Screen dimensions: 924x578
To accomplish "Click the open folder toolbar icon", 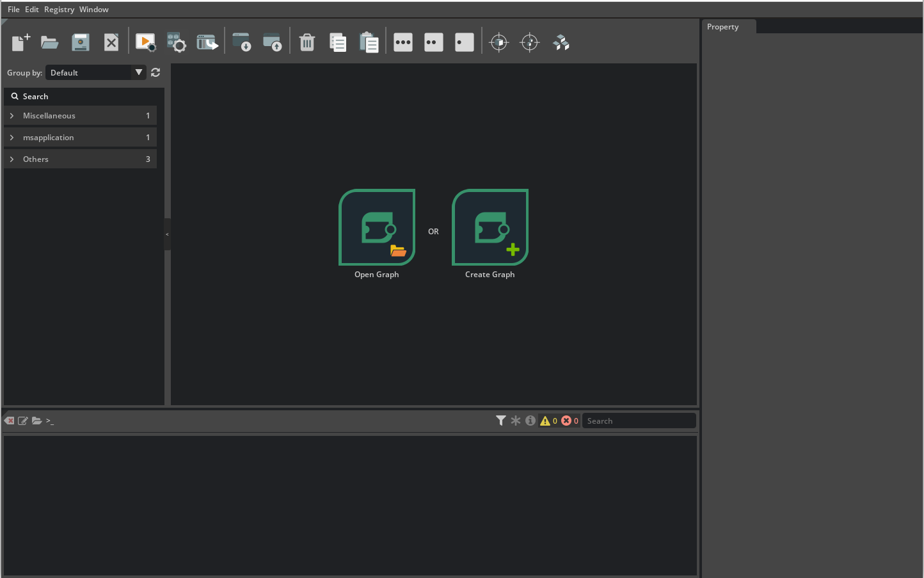I will click(50, 42).
